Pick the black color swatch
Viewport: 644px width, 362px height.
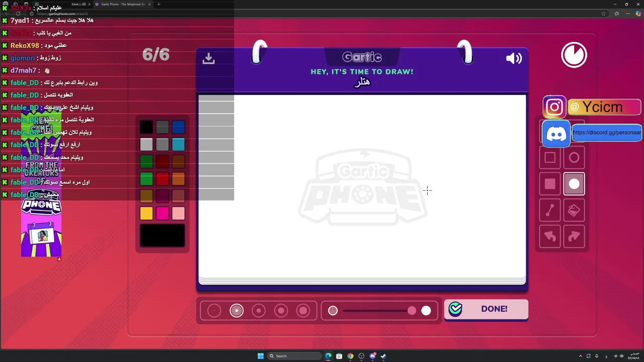[146, 127]
